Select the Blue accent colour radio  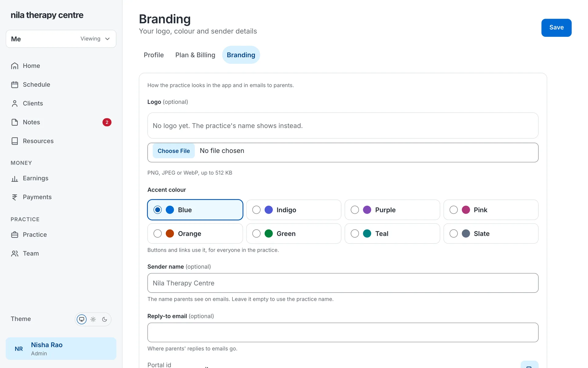(157, 210)
